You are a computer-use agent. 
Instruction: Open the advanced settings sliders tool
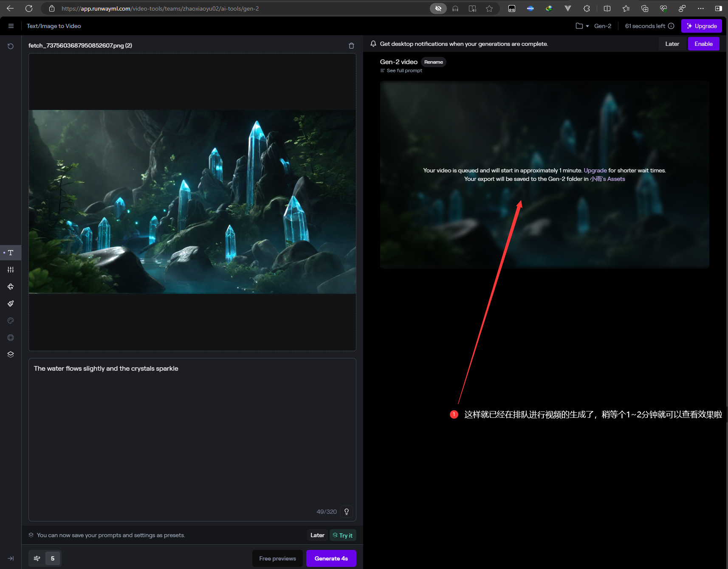[x=11, y=270]
